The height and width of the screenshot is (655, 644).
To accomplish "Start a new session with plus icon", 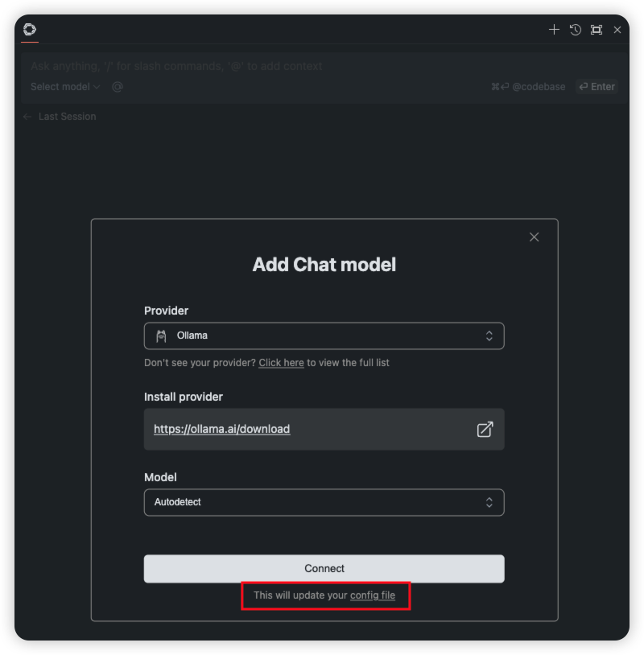I will coord(554,30).
